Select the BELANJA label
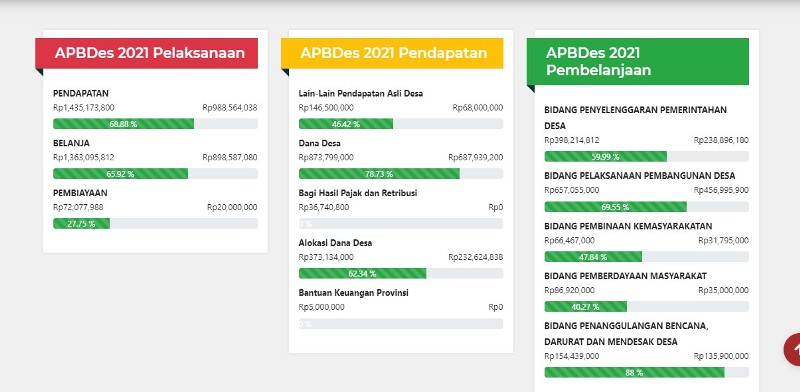Screen dimensions: 800x392 [x=71, y=143]
